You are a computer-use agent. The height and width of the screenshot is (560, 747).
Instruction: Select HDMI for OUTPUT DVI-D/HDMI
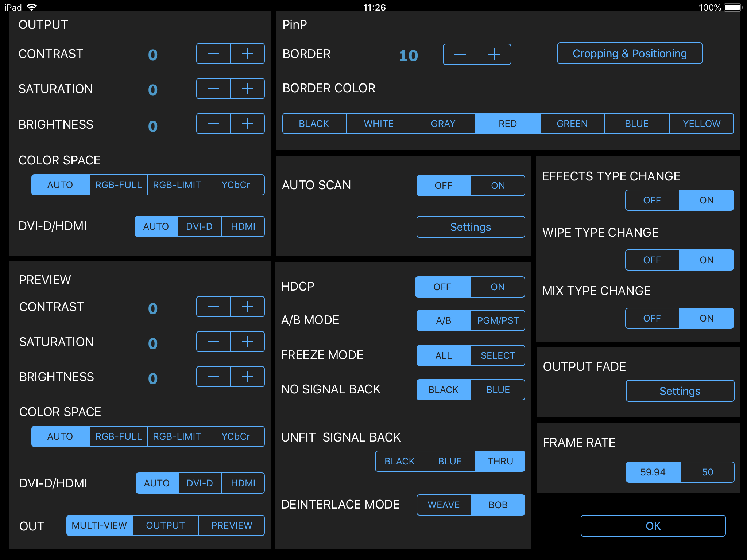click(x=243, y=227)
